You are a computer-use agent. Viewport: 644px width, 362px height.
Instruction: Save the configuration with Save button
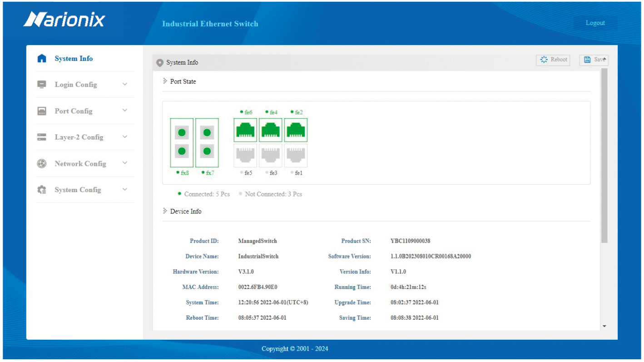coord(594,60)
